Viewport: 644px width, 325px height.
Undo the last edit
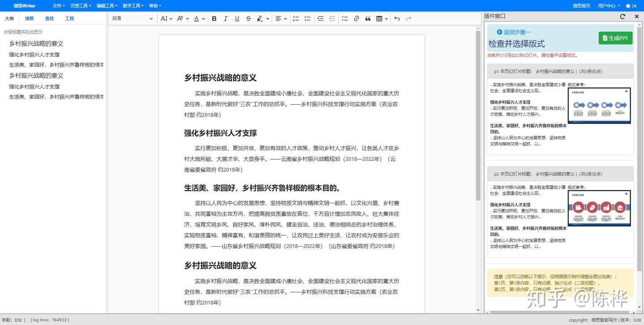click(397, 18)
